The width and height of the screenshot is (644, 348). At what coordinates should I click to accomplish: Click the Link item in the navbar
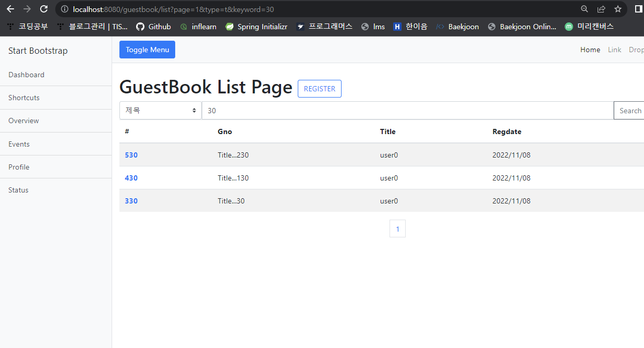[615, 50]
